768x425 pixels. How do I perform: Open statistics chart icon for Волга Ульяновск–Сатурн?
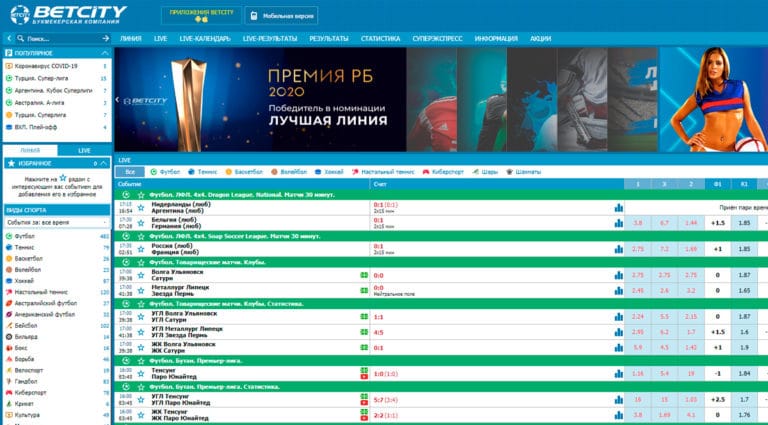pos(619,275)
